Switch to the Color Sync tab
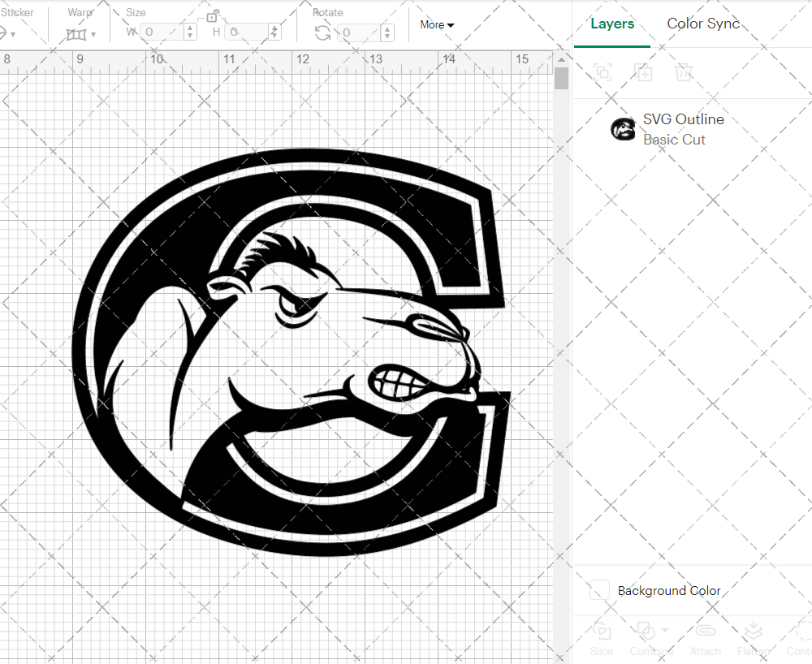The height and width of the screenshot is (664, 812). pos(703,24)
